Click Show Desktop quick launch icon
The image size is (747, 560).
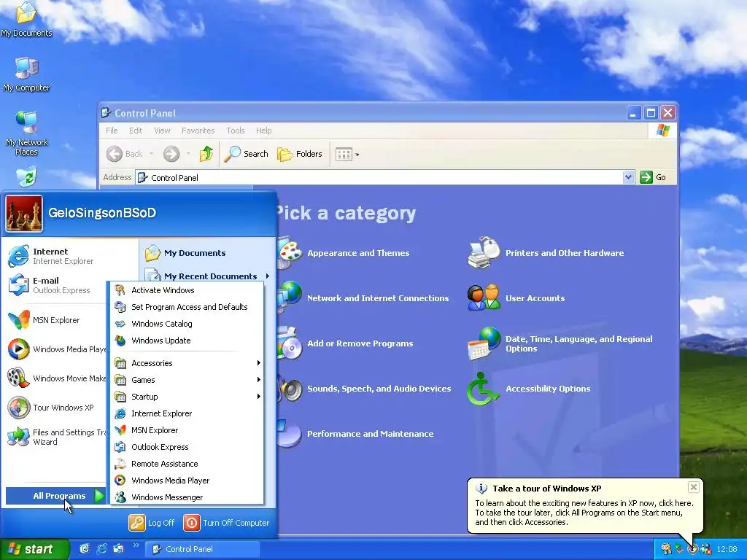point(85,548)
